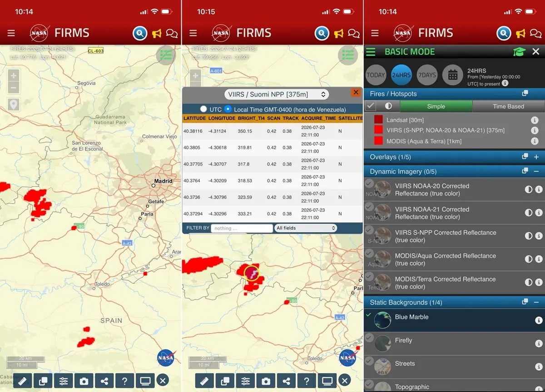Viewport: 545px width, 392px height.
Task: Tap the search magnifier icon in left screen
Action: point(140,33)
